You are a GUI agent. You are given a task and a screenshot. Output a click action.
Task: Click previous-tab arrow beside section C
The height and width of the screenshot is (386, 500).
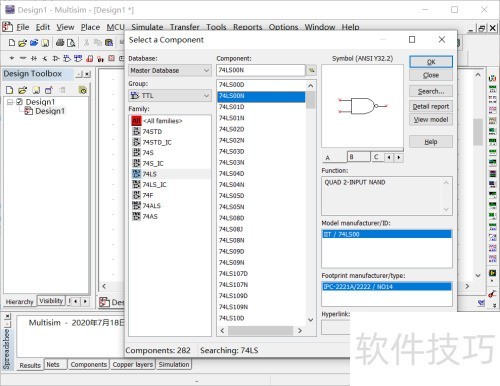pyautogui.click(x=389, y=157)
